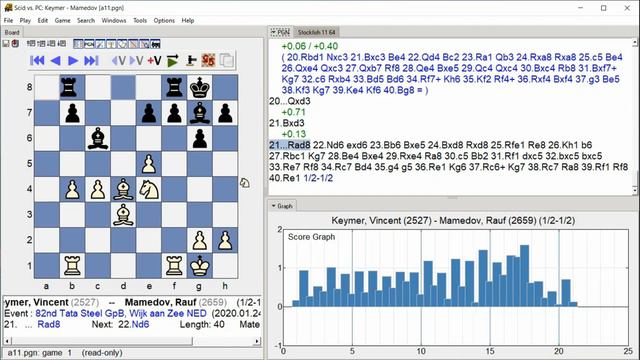Click the white rook on b1

tap(72, 265)
